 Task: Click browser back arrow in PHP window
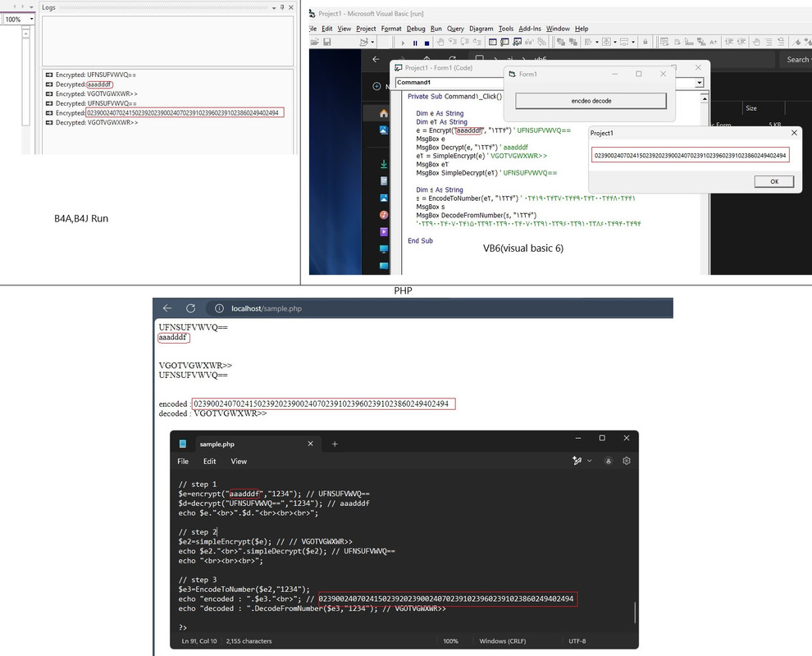pos(167,308)
